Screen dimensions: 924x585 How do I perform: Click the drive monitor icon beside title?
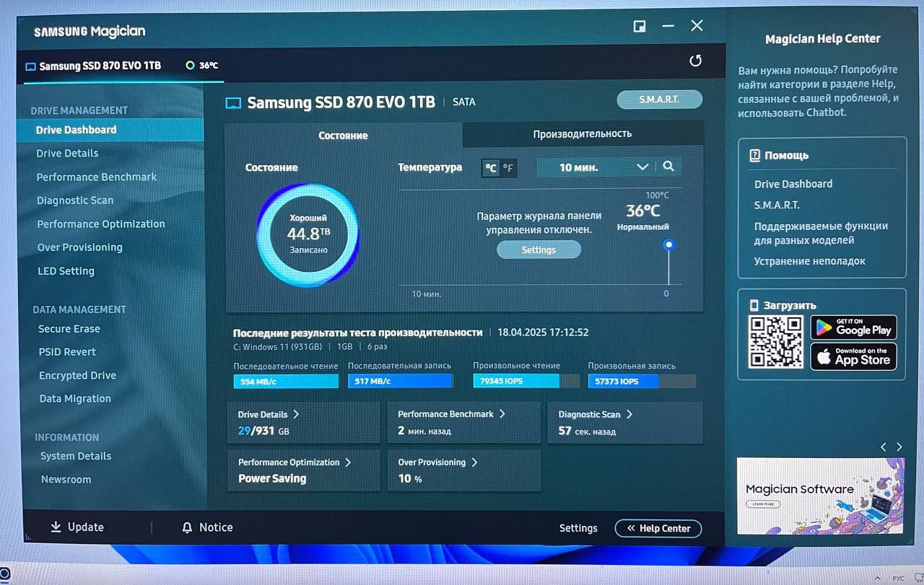[x=233, y=103]
